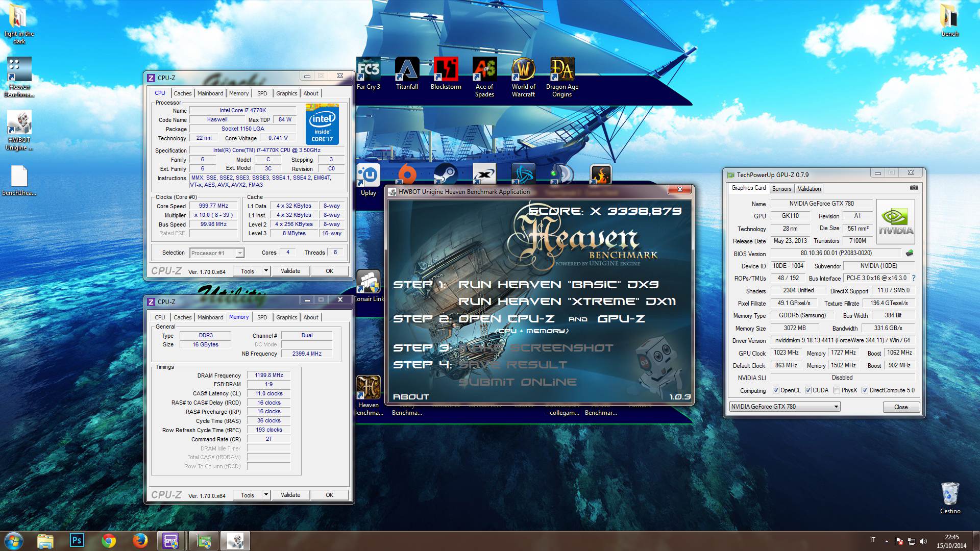Expand the Tools arrow in the CPU-Z Memory window

266,495
